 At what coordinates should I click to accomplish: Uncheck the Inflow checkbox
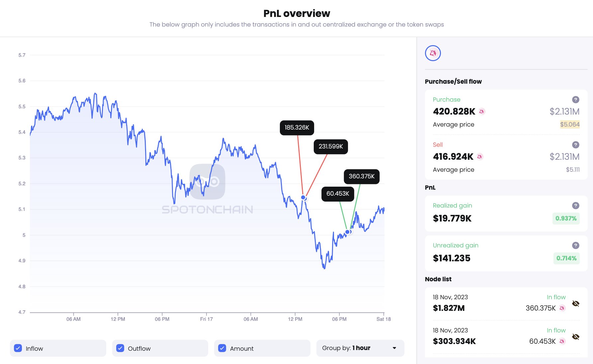(x=18, y=348)
